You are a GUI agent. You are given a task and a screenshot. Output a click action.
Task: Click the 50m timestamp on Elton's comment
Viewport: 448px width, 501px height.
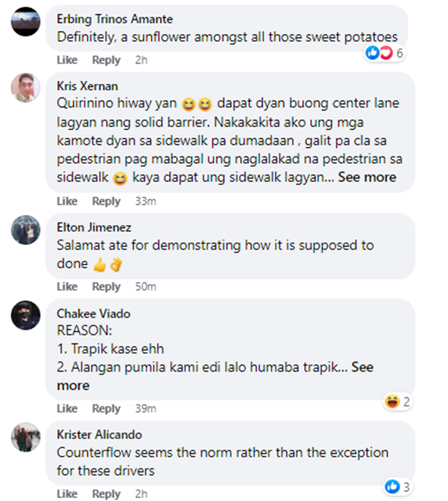coord(146,286)
